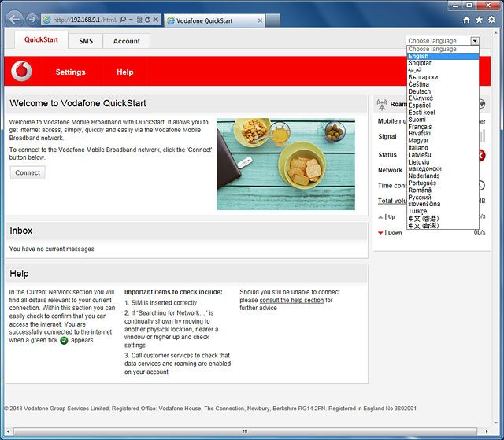Open the browser Home icon

(467, 20)
